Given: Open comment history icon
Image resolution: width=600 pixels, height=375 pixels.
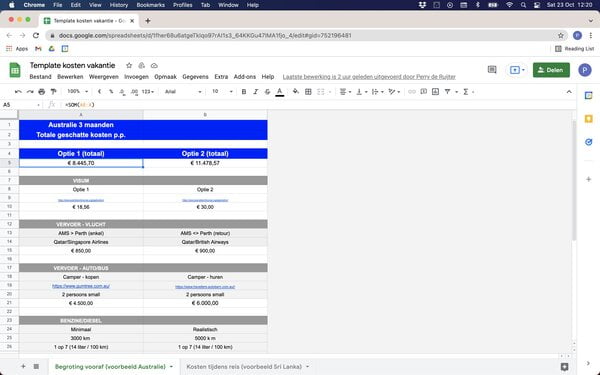Looking at the screenshot, I should coord(492,70).
